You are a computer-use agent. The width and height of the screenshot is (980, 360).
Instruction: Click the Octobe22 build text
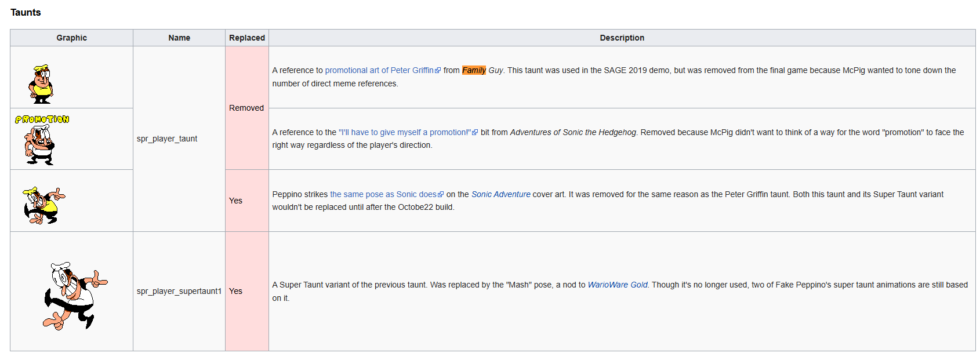(x=426, y=207)
